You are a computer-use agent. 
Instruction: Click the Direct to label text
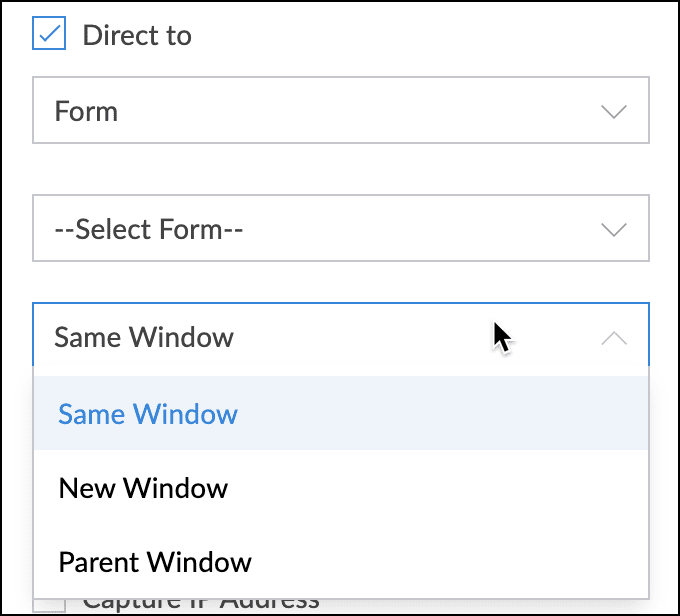click(137, 35)
